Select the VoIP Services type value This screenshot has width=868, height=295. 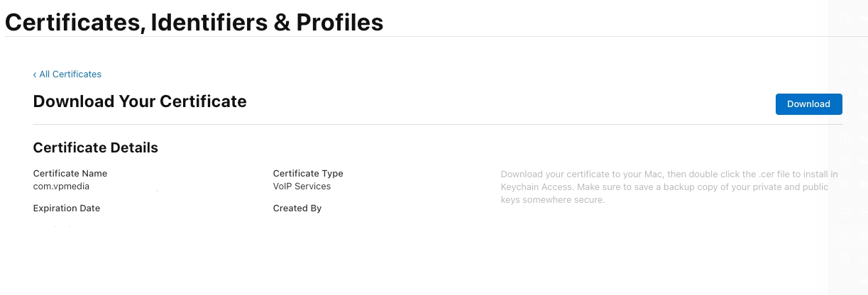click(x=302, y=187)
